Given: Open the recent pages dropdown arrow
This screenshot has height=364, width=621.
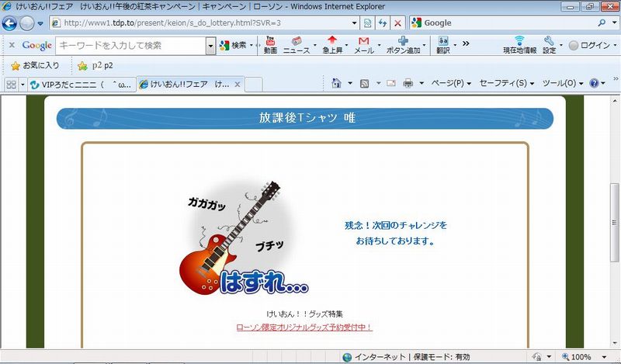Looking at the screenshot, I should [40, 23].
